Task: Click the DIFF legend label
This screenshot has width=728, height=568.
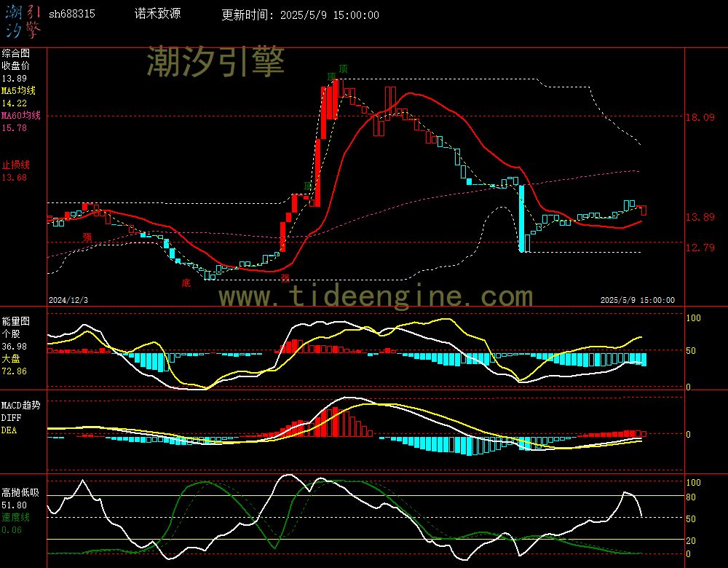Action: [11, 418]
